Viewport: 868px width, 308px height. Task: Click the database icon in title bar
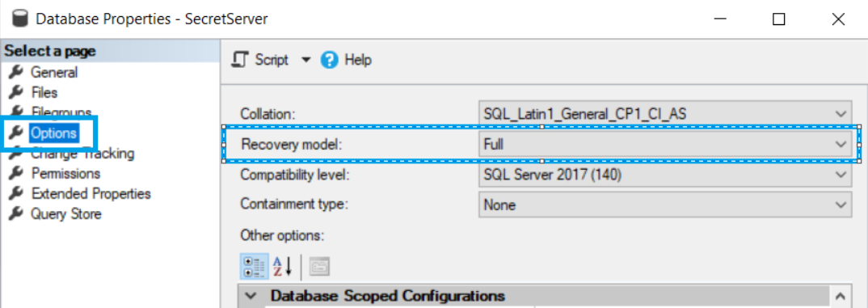(20, 19)
